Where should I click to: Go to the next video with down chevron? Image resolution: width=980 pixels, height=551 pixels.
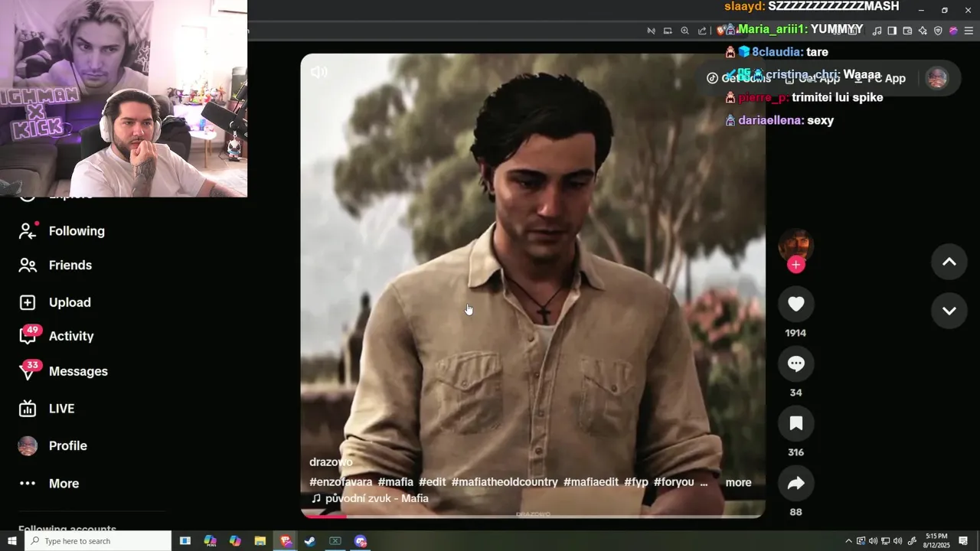(x=949, y=311)
